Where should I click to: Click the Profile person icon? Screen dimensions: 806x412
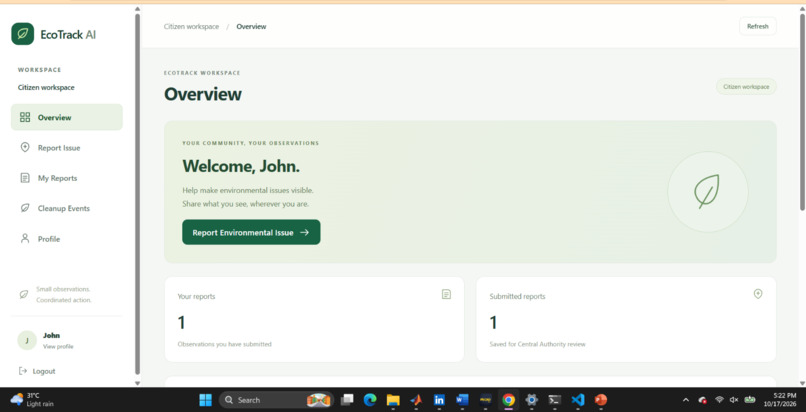pyautogui.click(x=25, y=238)
